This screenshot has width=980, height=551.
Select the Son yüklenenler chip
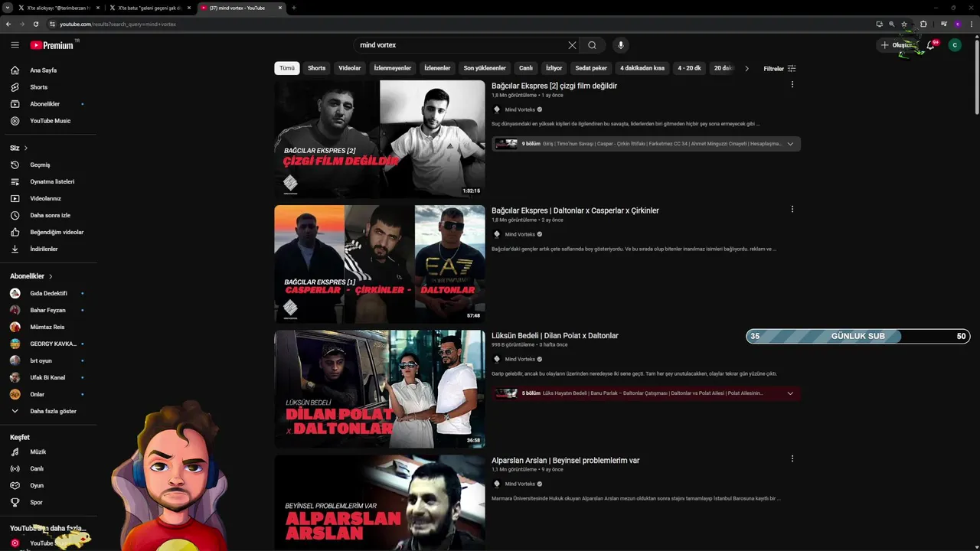click(x=485, y=68)
